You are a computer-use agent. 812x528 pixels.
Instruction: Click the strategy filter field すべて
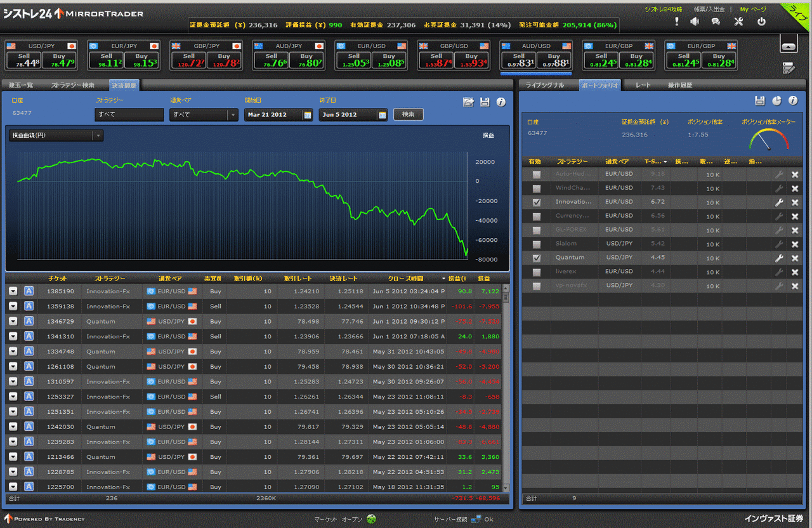click(129, 115)
